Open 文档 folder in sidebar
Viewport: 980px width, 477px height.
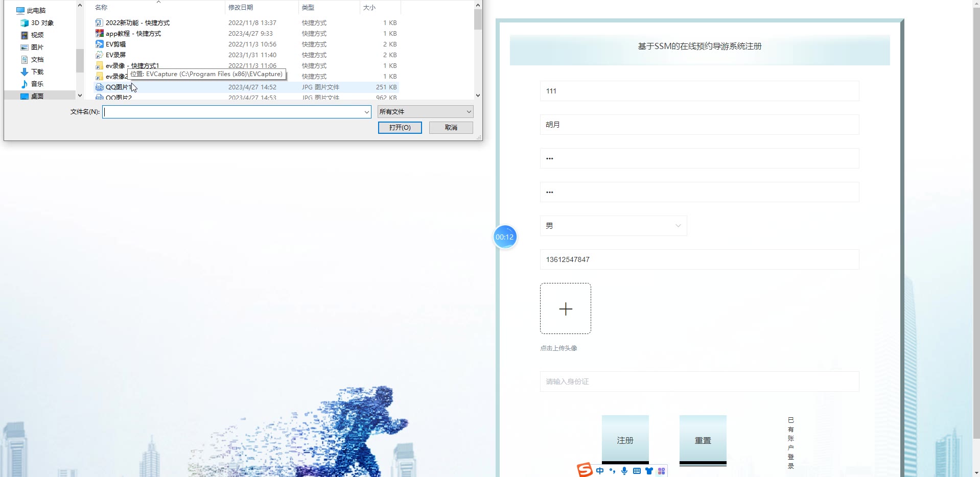tap(32, 59)
